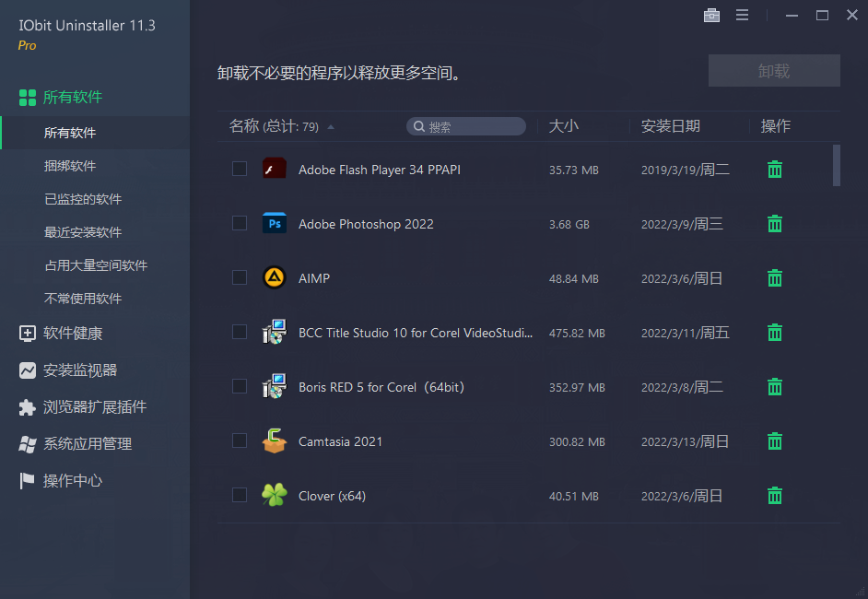Check the Boris RED 5 checkbox

click(x=240, y=386)
